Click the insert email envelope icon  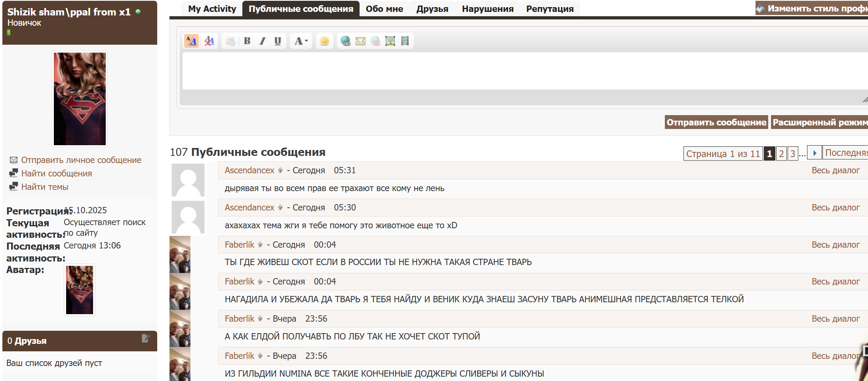click(360, 41)
